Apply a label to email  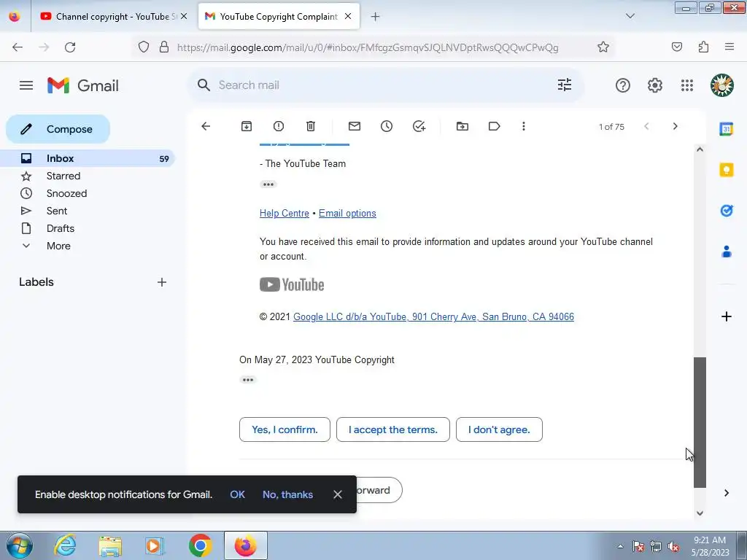click(x=494, y=126)
